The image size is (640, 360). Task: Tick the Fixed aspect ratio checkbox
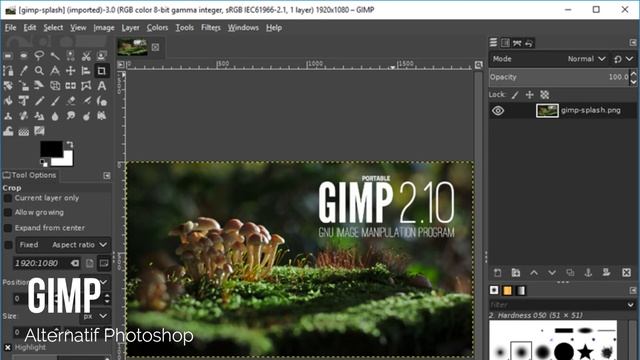8,245
